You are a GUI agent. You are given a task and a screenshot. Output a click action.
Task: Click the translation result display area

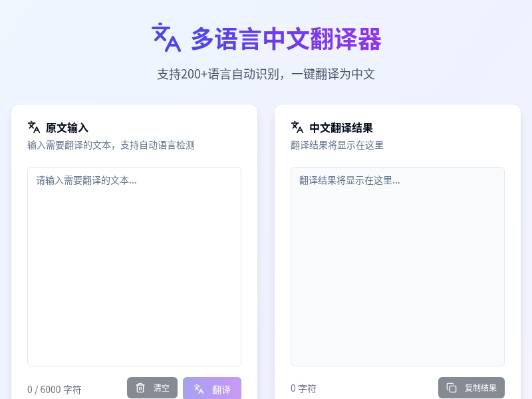[398, 266]
